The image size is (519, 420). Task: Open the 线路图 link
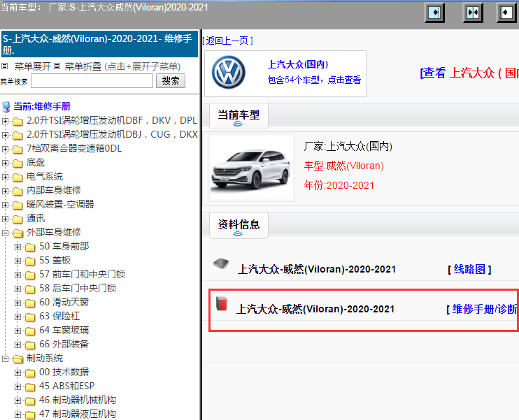(x=469, y=269)
